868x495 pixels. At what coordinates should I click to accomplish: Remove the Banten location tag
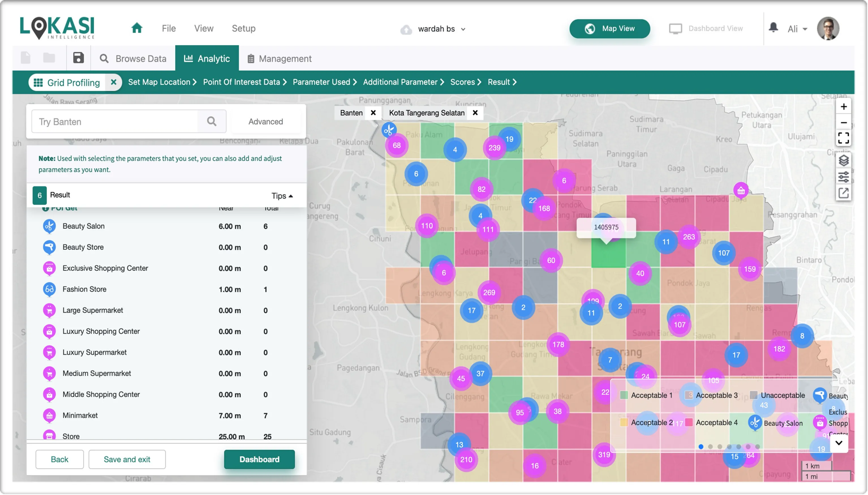coord(373,113)
